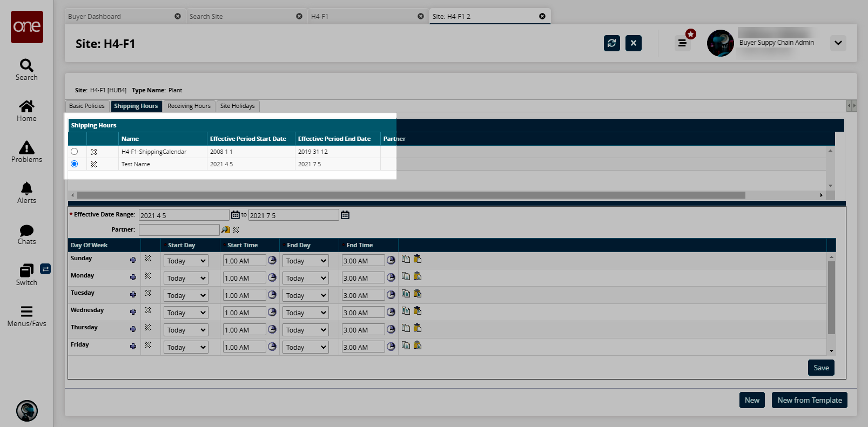868x427 pixels.
Task: Open the calendar picker for the start date
Action: click(x=235, y=215)
